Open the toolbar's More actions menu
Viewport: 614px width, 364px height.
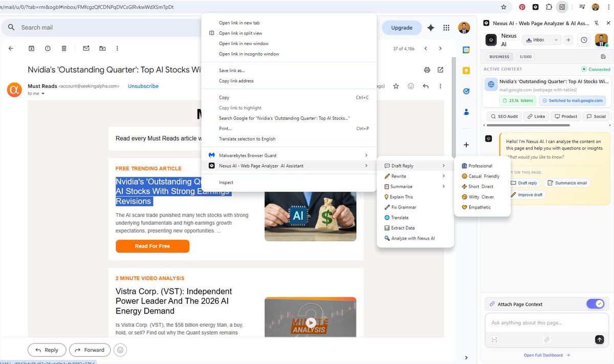tap(117, 49)
